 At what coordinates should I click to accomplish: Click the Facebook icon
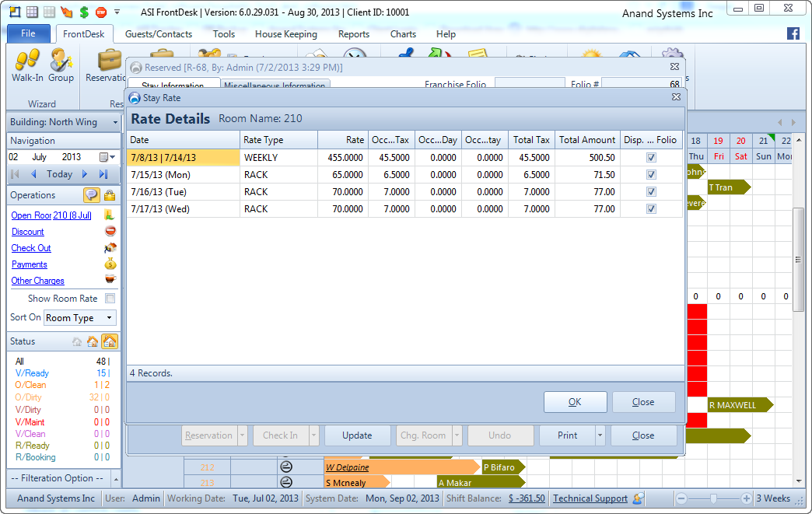[x=793, y=33]
